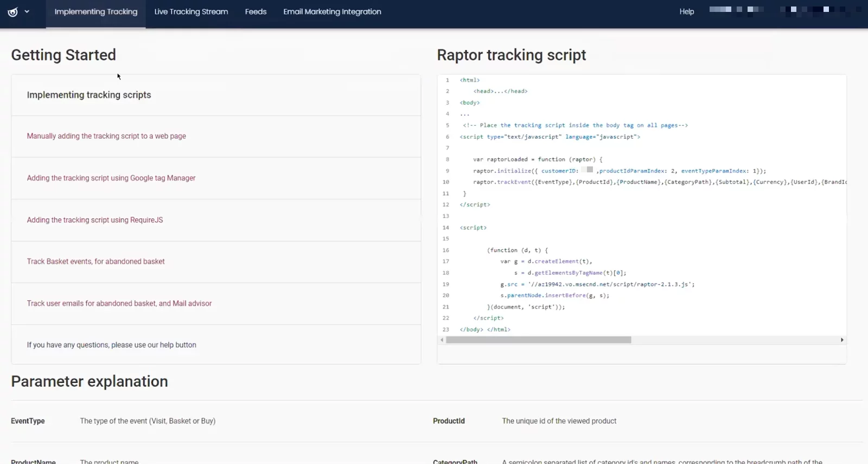Open 'Adding the tracking script using Google tag Manager'
Screen dimensions: 868x464
point(111,178)
